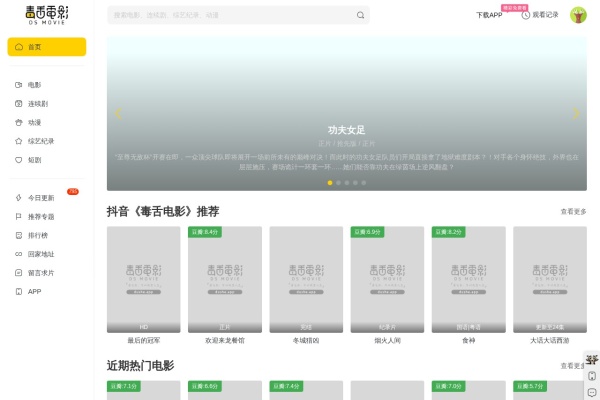Select the second carousel dot
Screen dimensions: 600x400
tap(338, 183)
